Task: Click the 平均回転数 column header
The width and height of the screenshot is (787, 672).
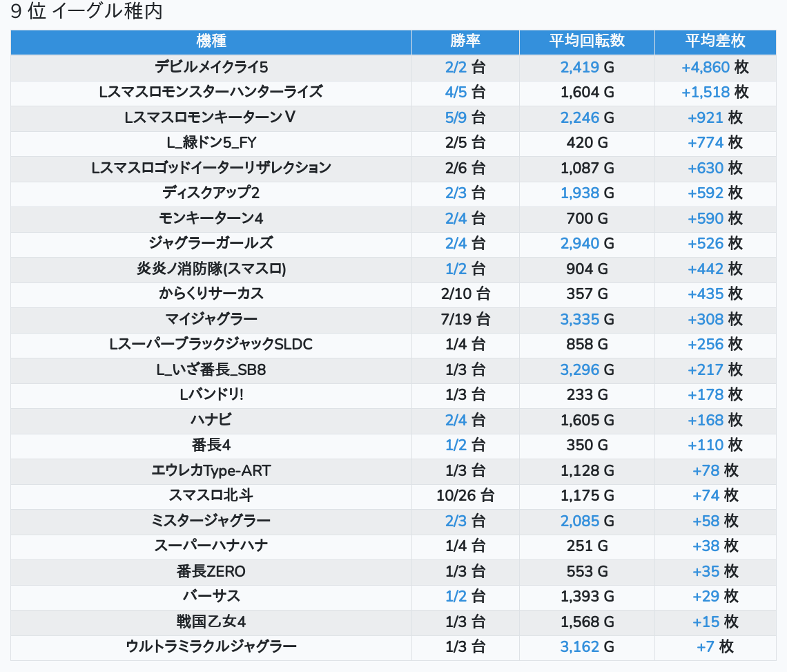Action: point(587,41)
